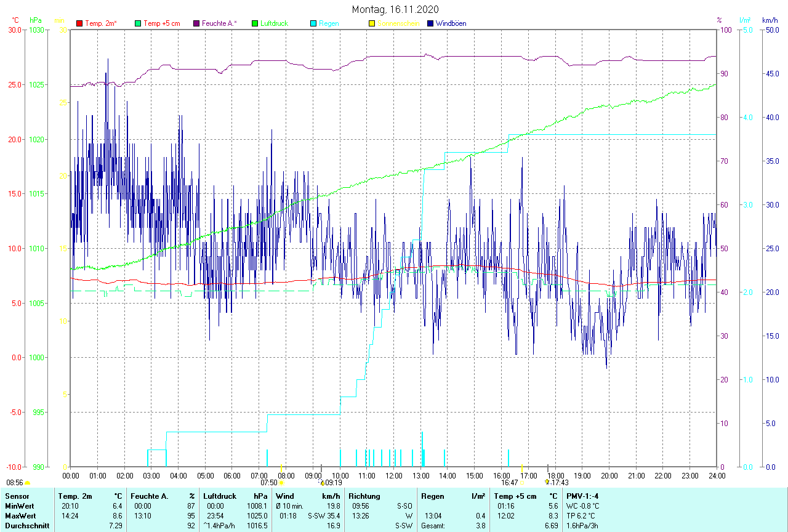Click the 'Gesamt:' rain label
The width and height of the screenshot is (788, 532).
click(x=433, y=525)
